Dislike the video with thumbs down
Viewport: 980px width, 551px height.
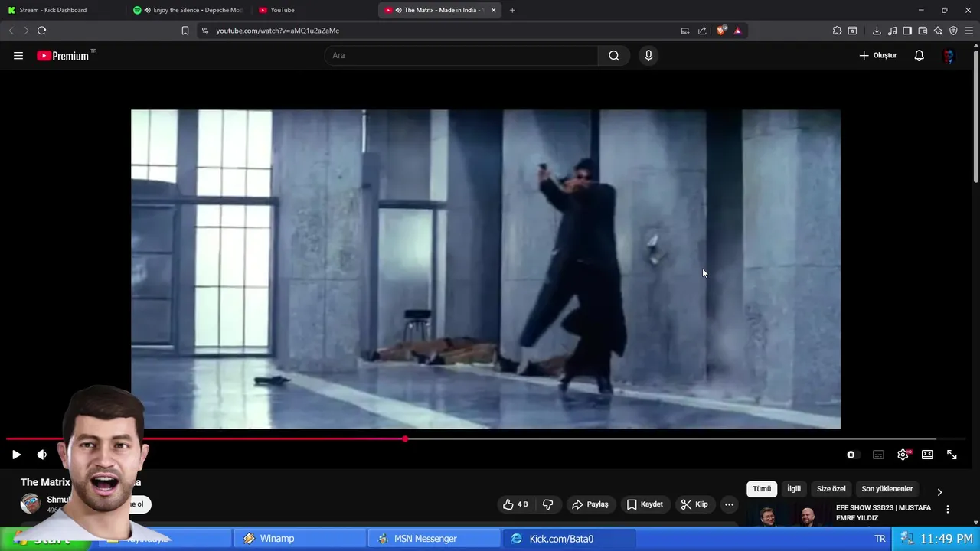547,504
